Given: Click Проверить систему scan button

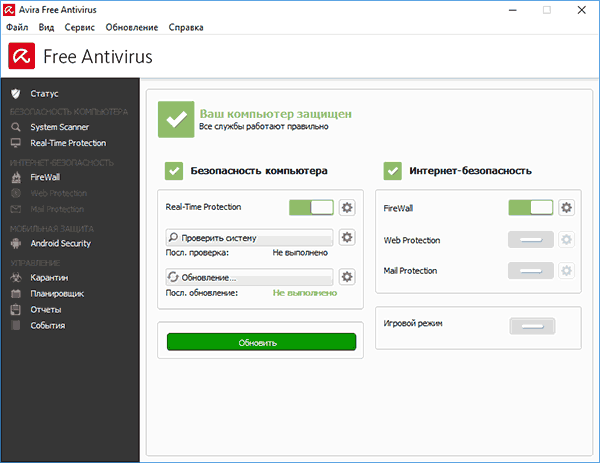Looking at the screenshot, I should tap(249, 238).
